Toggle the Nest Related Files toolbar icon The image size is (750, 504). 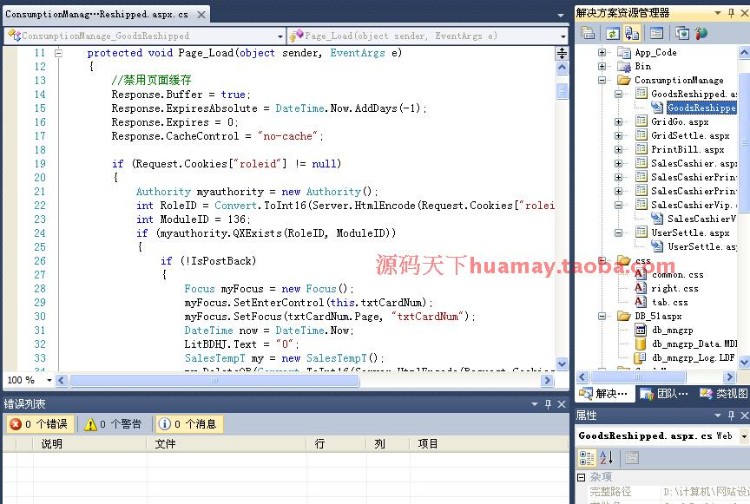tap(632, 33)
